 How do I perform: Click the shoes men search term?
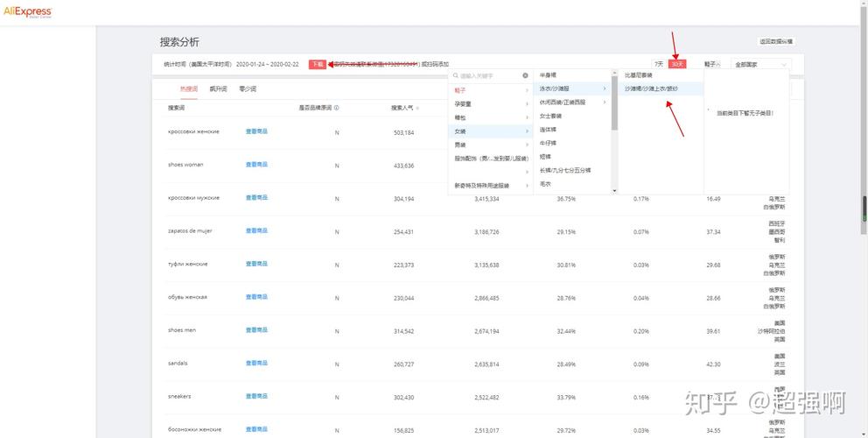coord(182,330)
